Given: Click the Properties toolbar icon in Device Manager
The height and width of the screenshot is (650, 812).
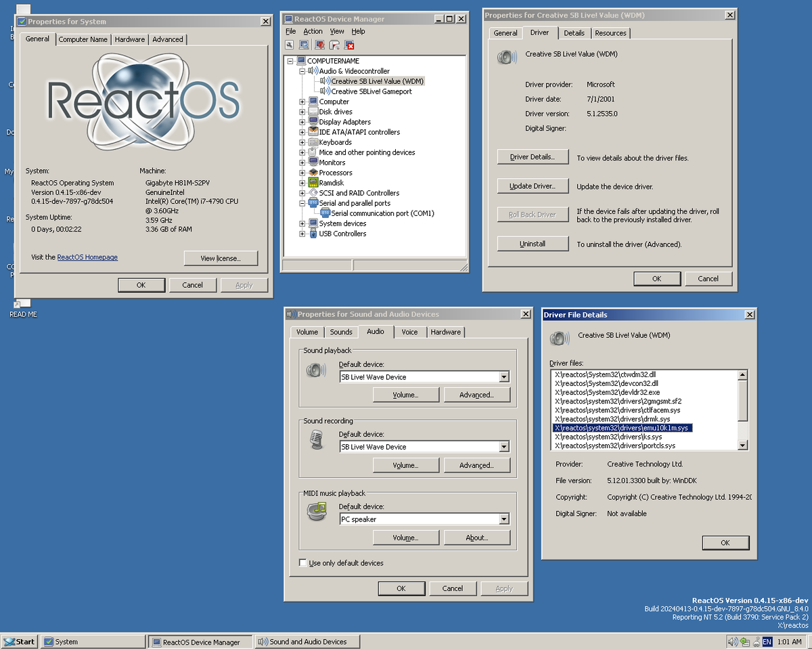Looking at the screenshot, I should click(x=289, y=45).
